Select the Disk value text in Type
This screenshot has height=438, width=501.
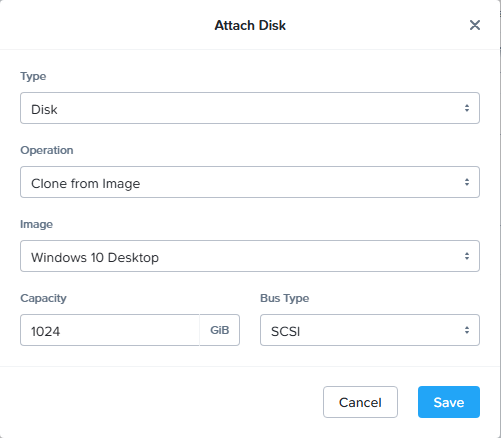(44, 109)
